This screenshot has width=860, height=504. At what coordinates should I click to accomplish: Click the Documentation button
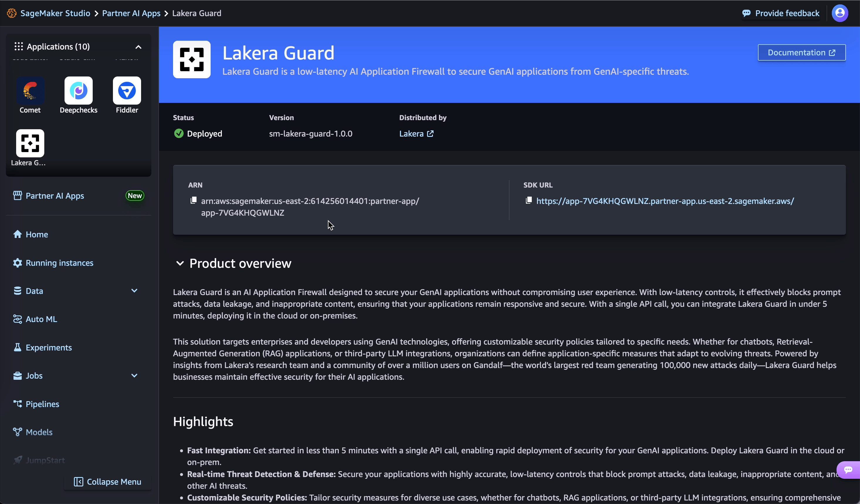tap(801, 52)
